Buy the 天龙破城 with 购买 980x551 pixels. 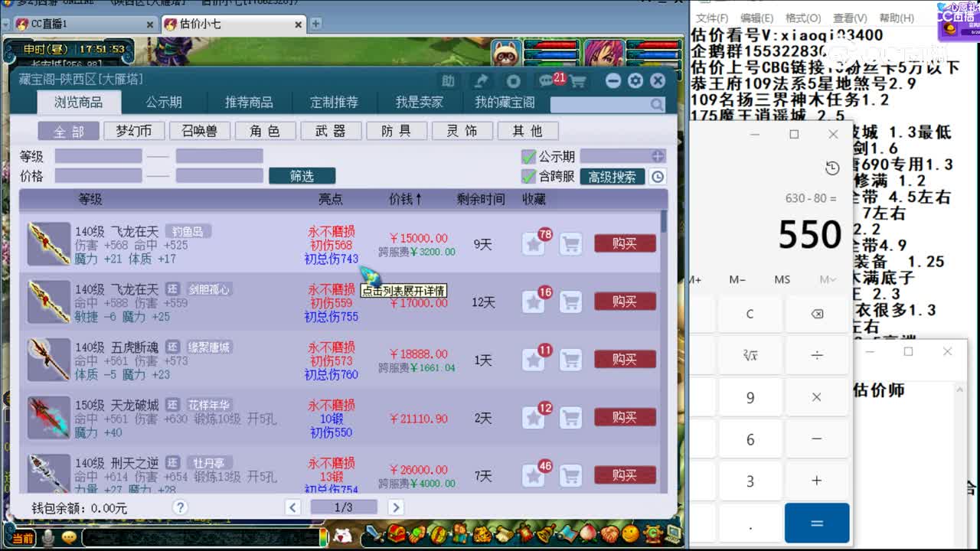tap(625, 418)
